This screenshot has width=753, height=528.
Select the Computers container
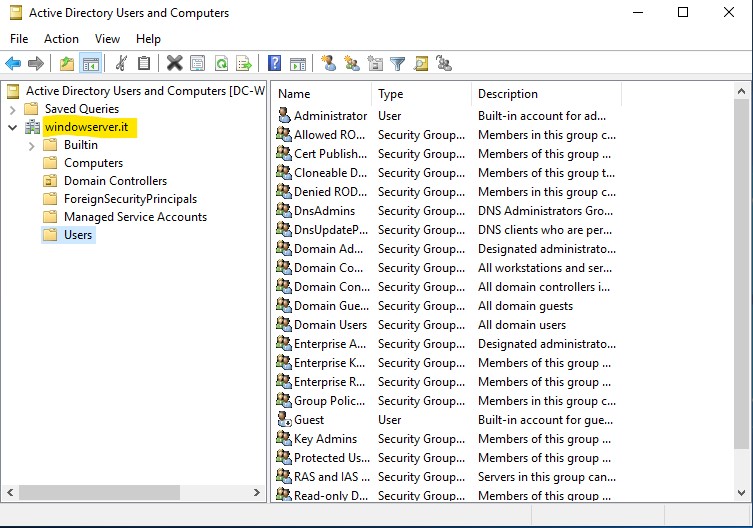pos(93,163)
